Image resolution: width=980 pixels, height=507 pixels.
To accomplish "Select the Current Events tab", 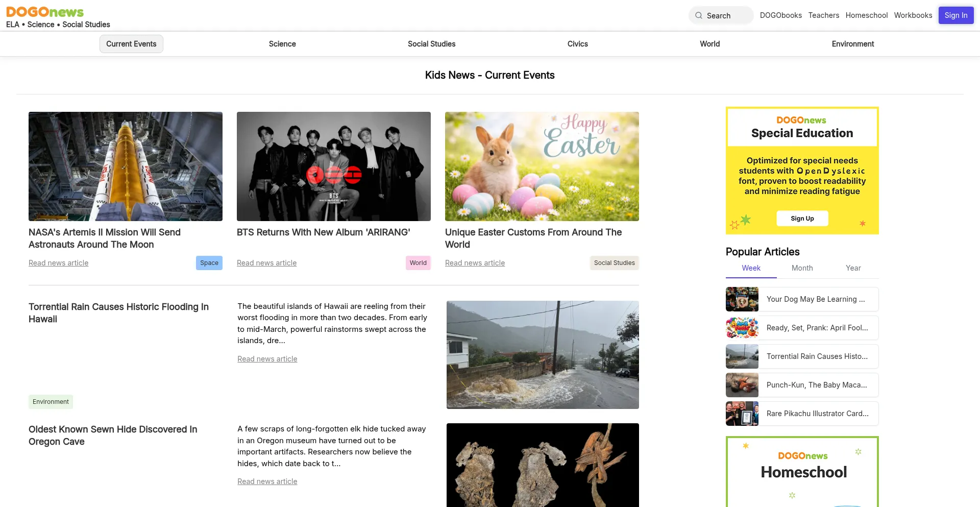I will tap(131, 44).
